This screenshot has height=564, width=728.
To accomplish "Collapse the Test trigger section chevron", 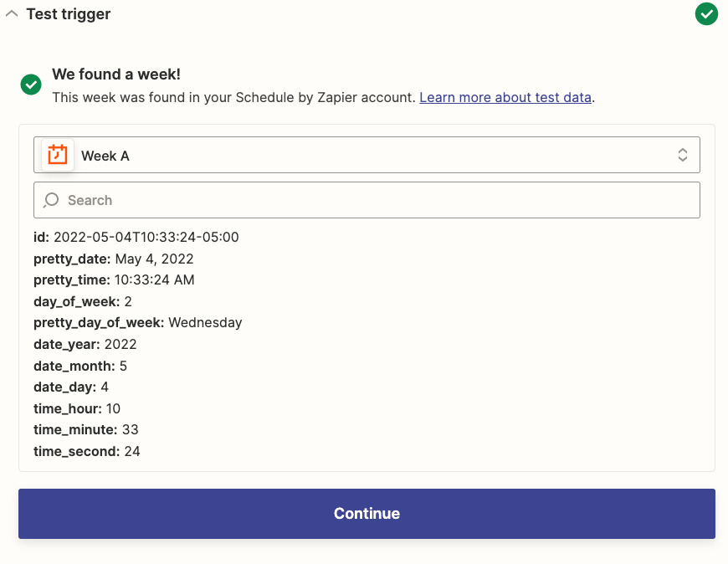I will tap(12, 14).
